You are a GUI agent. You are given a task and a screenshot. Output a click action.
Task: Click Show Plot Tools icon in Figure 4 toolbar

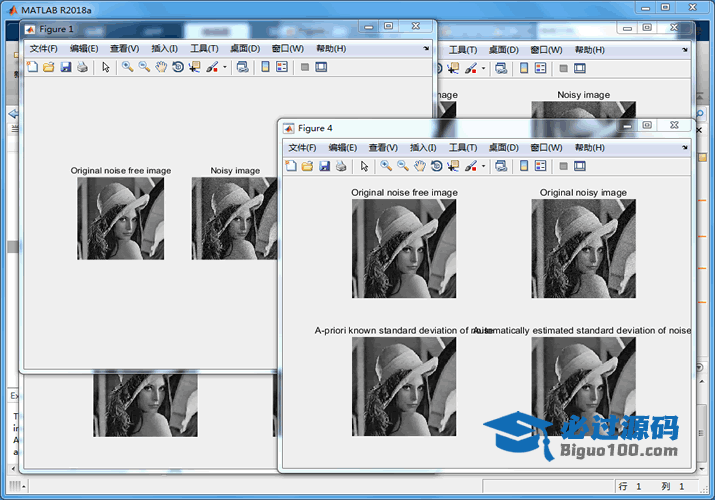pyautogui.click(x=580, y=166)
